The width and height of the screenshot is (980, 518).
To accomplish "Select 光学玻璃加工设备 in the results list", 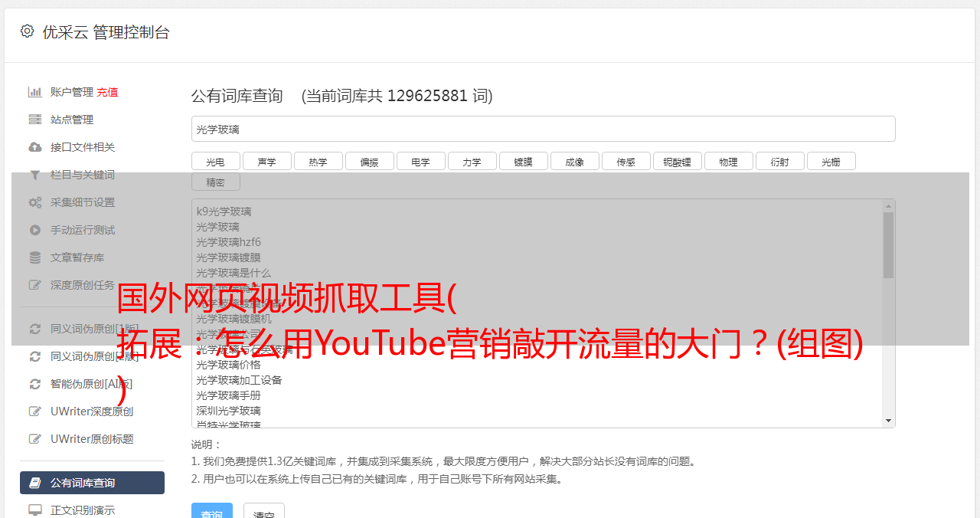I will click(239, 380).
